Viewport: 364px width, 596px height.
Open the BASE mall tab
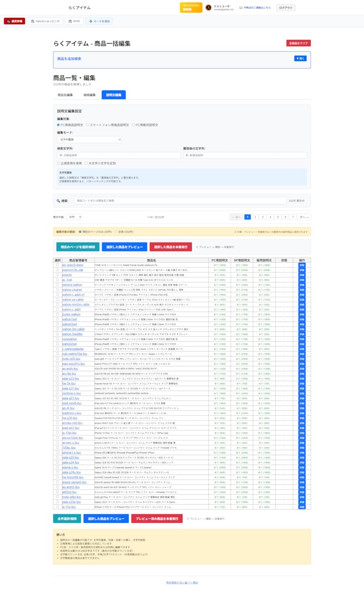[x=74, y=21]
